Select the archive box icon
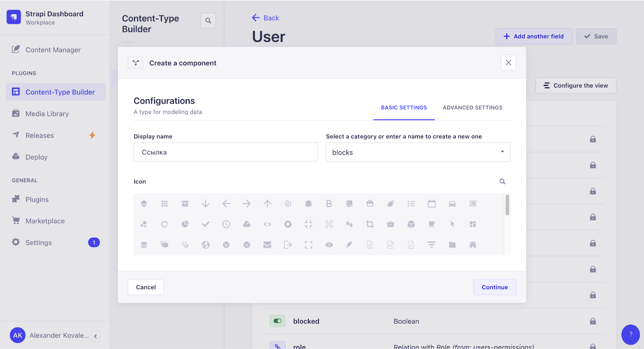The image size is (644, 349). 185,204
